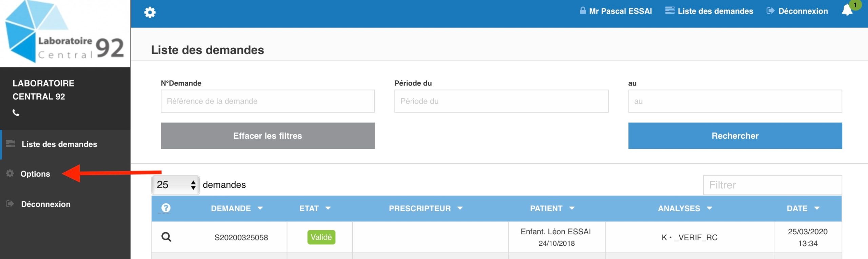Click the settings gear in top bar
Image resolution: width=868 pixels, height=259 pixels.
coord(150,13)
